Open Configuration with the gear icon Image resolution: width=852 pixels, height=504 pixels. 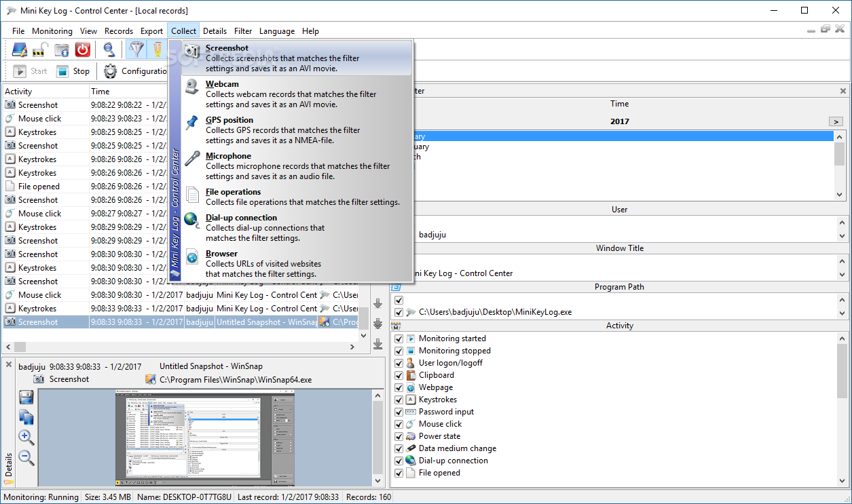coord(136,71)
